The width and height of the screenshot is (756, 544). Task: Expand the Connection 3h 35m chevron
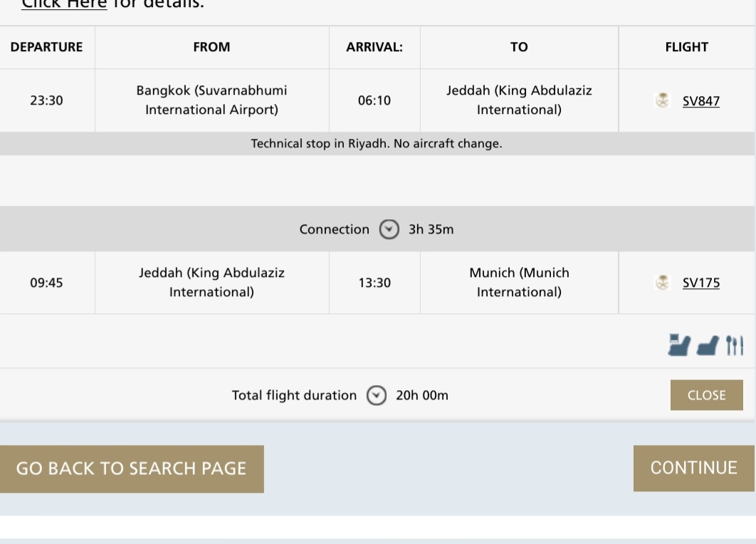click(x=389, y=229)
